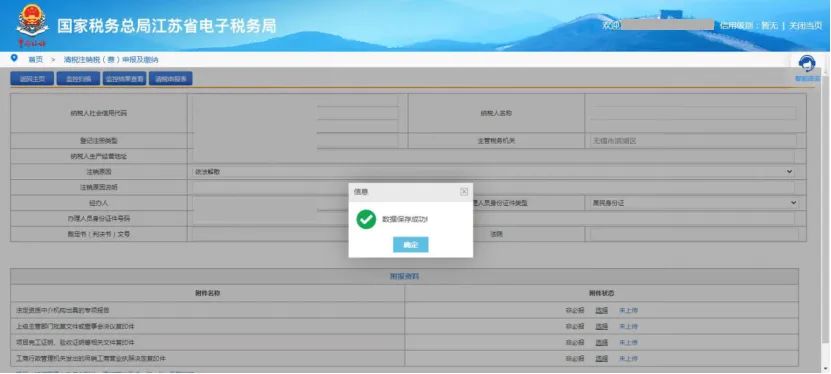Click 选择 for 项目完工证明 row
Screen dimensions: 831x374
[x=601, y=343]
